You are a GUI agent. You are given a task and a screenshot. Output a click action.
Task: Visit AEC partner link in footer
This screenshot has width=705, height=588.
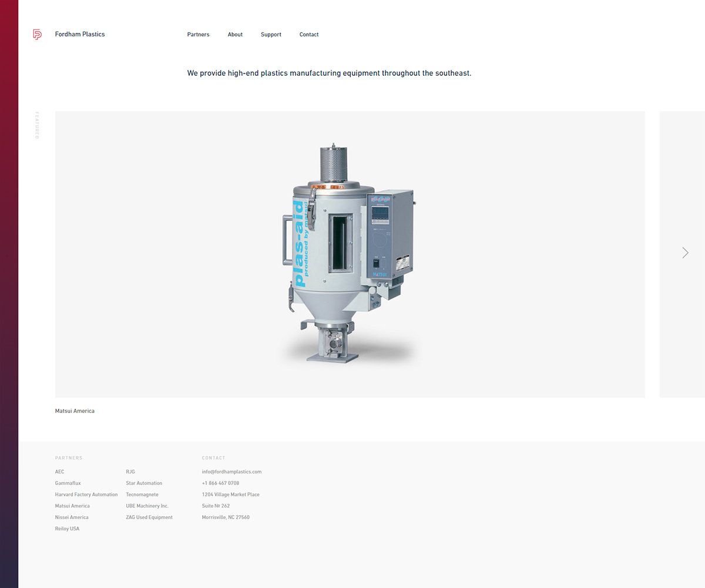tap(60, 472)
